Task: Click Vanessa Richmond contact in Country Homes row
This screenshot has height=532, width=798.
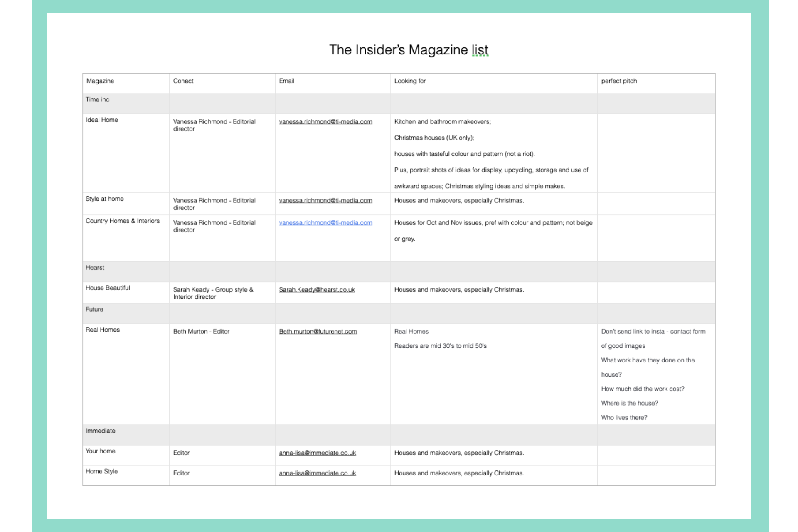Action: point(214,227)
